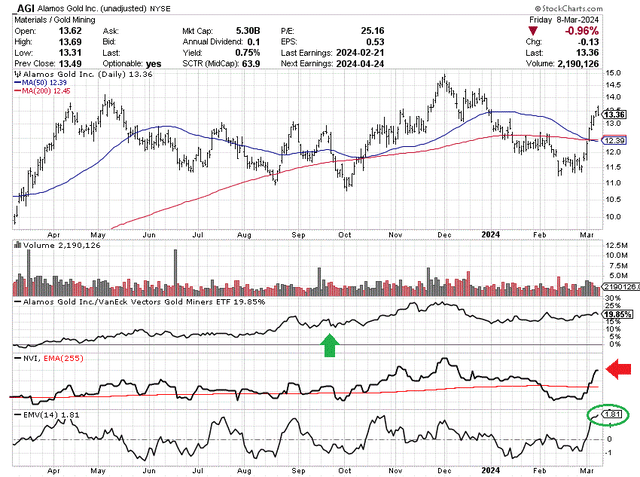640x477 pixels.
Task: Click the 1.81 EMV value tag
Action: click(x=612, y=415)
